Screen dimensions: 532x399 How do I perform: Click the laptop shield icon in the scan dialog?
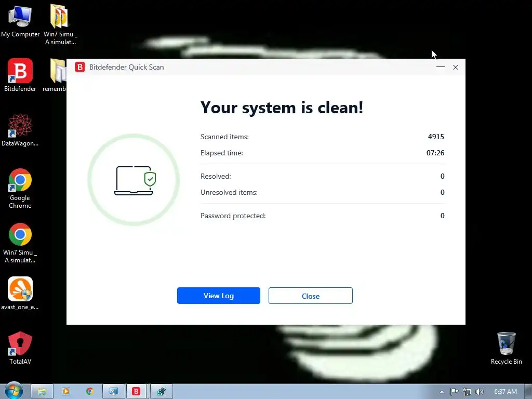coord(135,180)
